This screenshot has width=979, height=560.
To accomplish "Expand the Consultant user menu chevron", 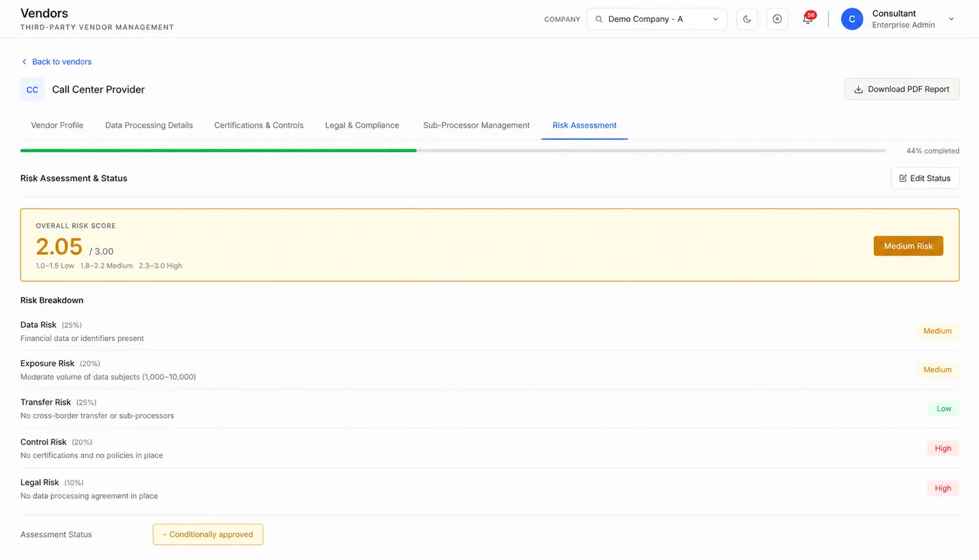I will pos(951,19).
